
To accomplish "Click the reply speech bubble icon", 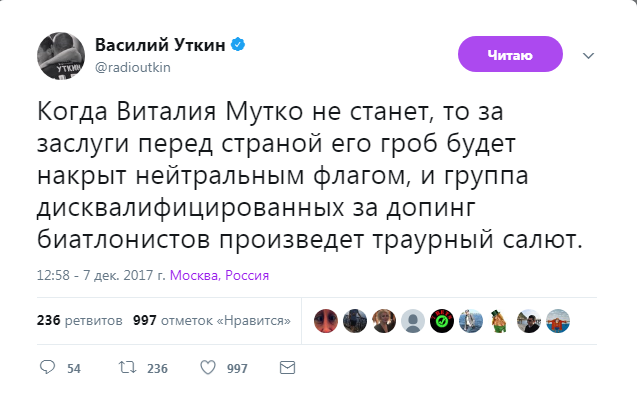I will [x=47, y=368].
